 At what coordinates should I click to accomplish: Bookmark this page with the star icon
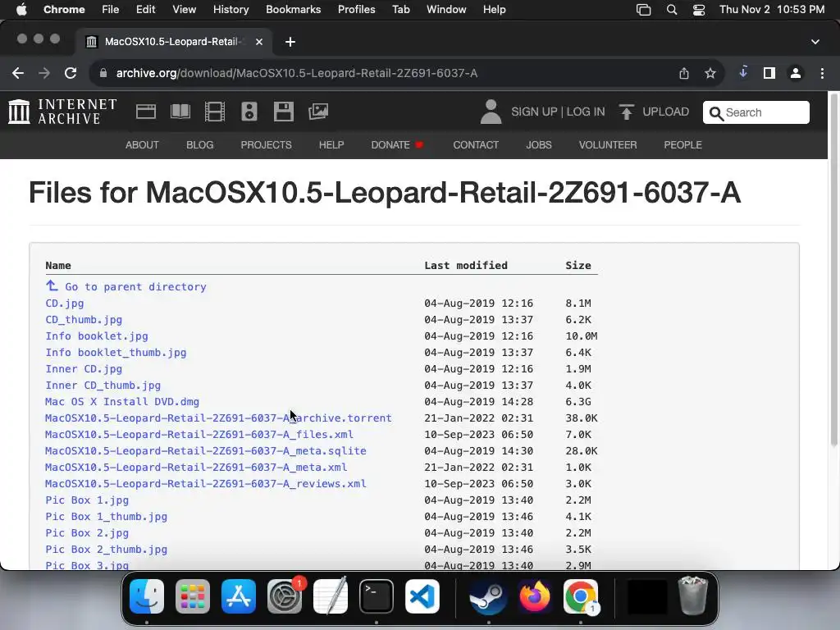coord(710,73)
